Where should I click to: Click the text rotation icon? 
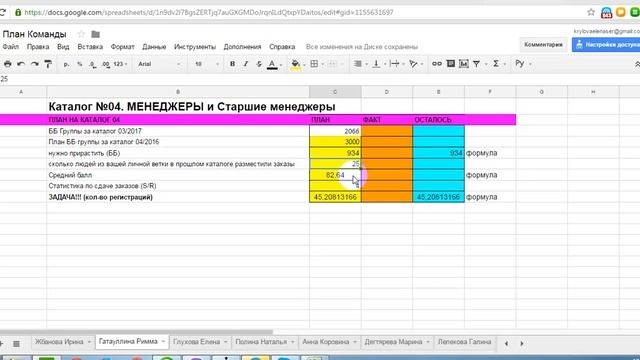pos(413,64)
